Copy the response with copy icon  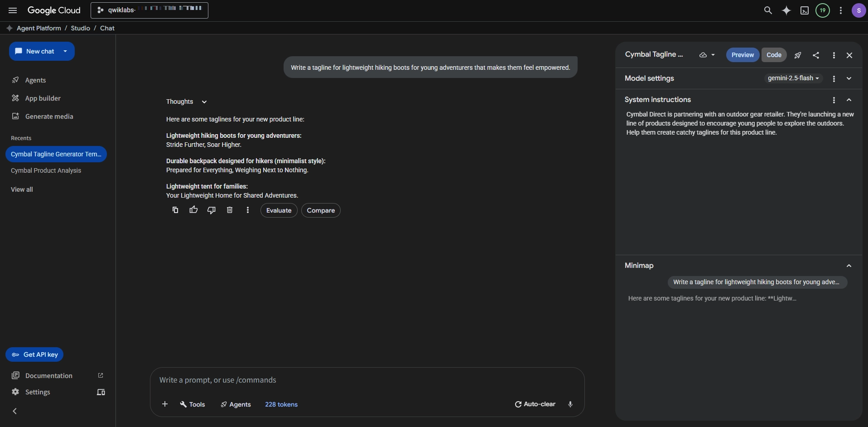coord(175,210)
